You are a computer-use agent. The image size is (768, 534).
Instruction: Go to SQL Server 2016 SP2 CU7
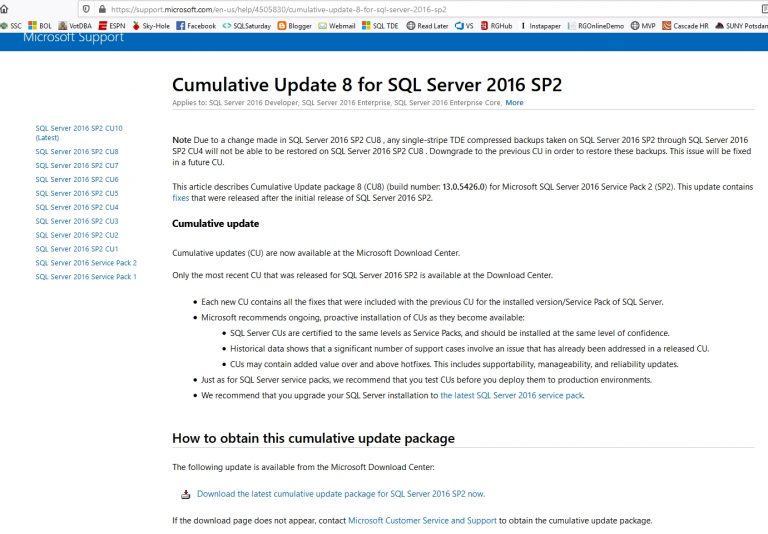[76, 165]
